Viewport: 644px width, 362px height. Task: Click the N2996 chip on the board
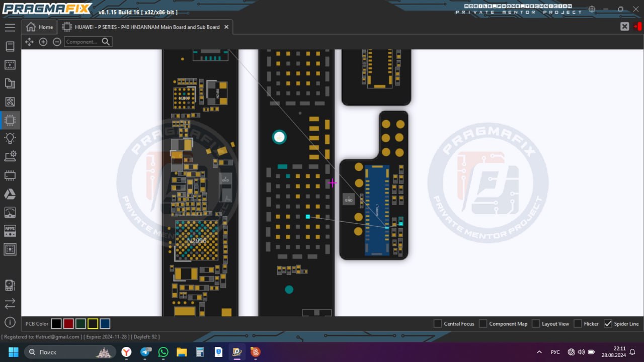pyautogui.click(x=197, y=241)
